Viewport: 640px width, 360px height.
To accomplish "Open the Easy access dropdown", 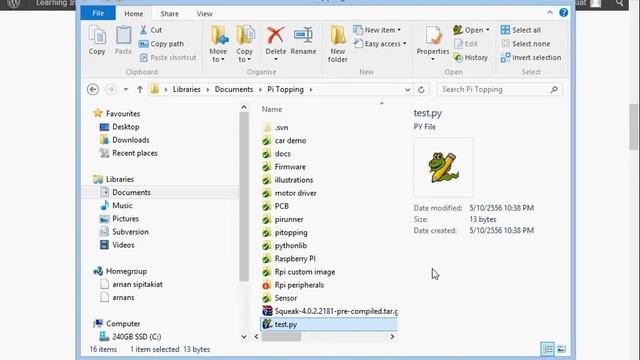I will click(404, 44).
